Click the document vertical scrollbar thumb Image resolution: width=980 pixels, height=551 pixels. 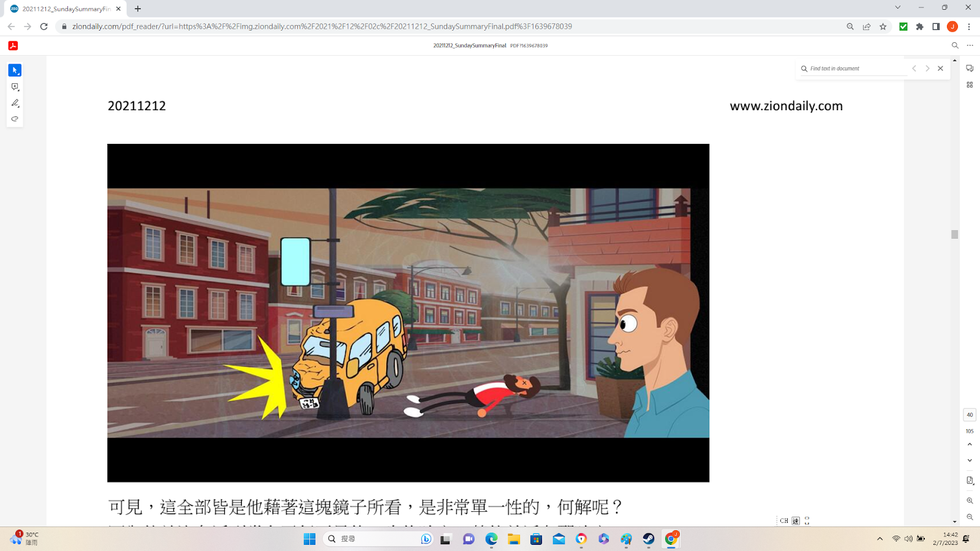coord(954,234)
